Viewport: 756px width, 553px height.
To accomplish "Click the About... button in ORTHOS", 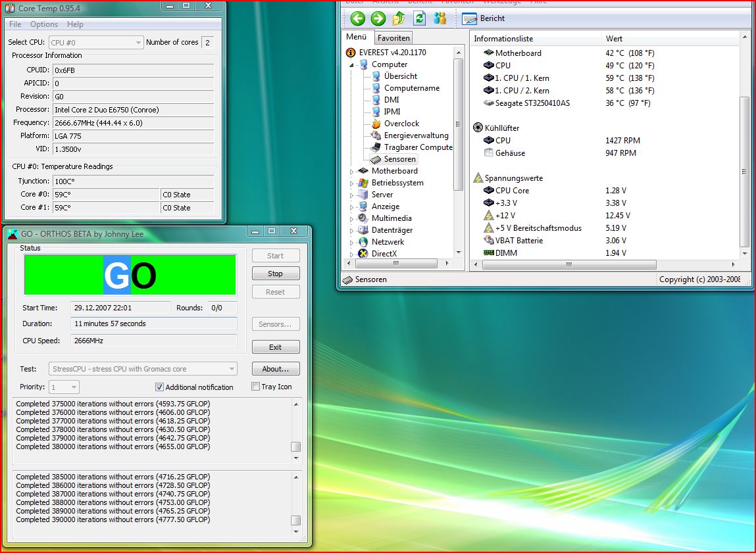I will 275,369.
